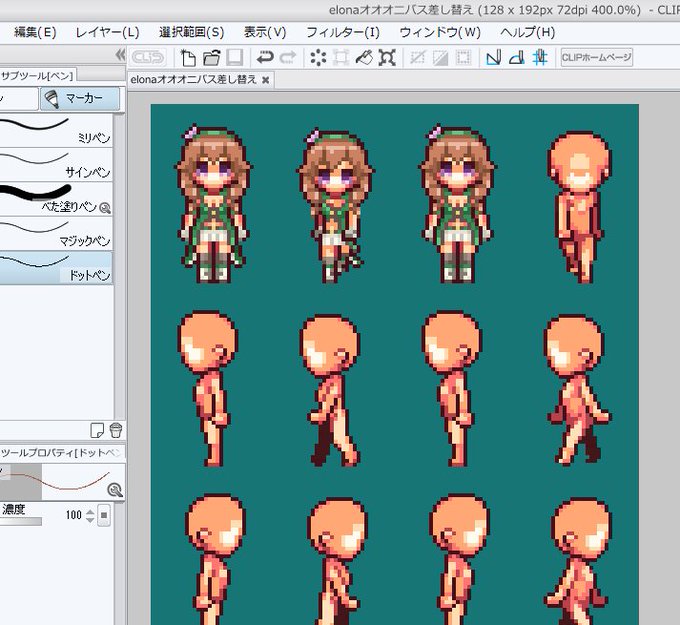Click the fill bucket icon in toolbar
The height and width of the screenshot is (625, 680).
click(x=364, y=57)
